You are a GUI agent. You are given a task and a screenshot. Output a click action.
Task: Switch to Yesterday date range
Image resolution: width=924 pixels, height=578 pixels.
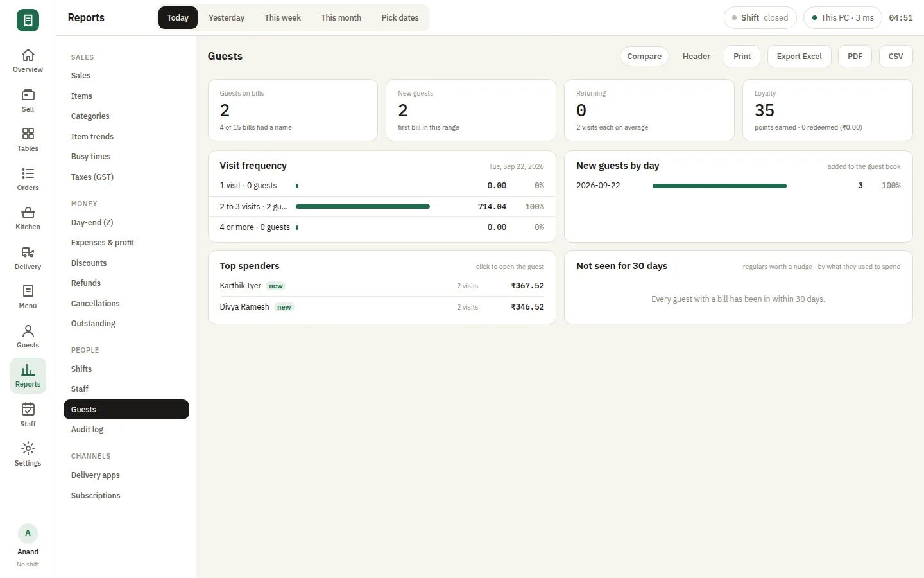point(227,18)
